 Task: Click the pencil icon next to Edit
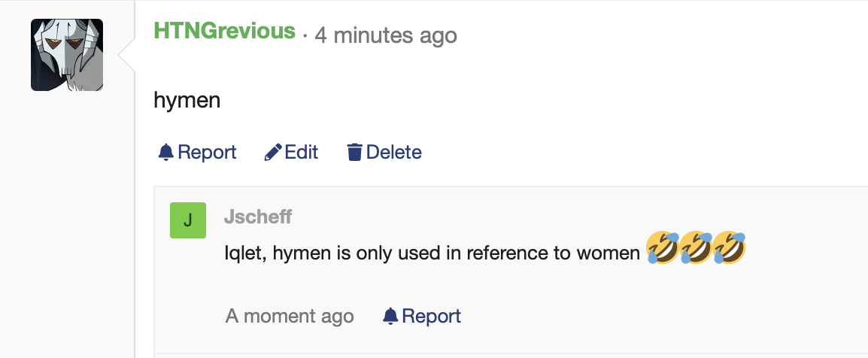pos(273,153)
